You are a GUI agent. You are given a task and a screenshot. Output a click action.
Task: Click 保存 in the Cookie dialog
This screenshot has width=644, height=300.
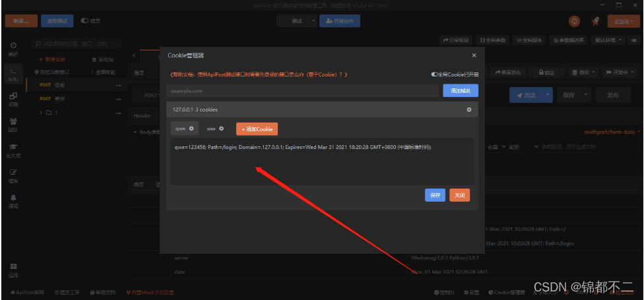(x=435, y=195)
